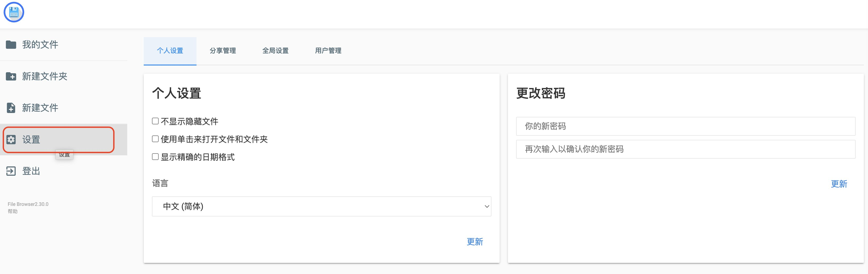This screenshot has width=868, height=274.
Task: Enable the 不显示隐藏文件 checkbox
Action: point(155,121)
